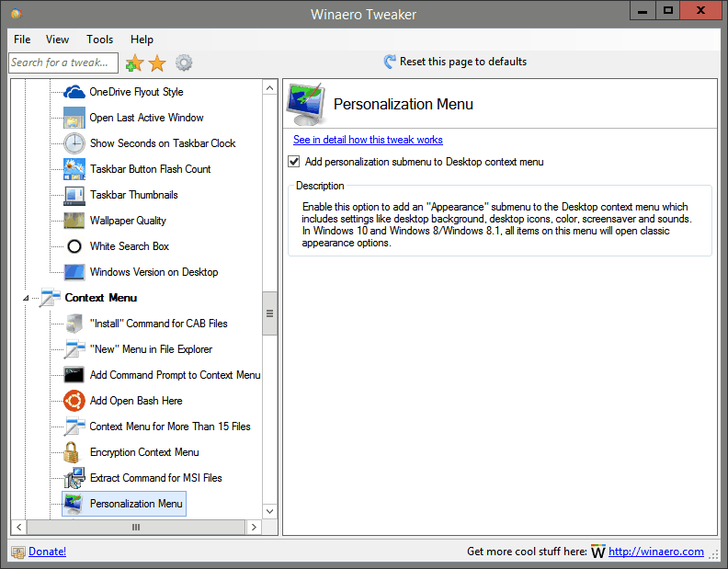Select OneDrive Flyout Style tweak
Image resolution: width=728 pixels, height=569 pixels.
pos(136,92)
